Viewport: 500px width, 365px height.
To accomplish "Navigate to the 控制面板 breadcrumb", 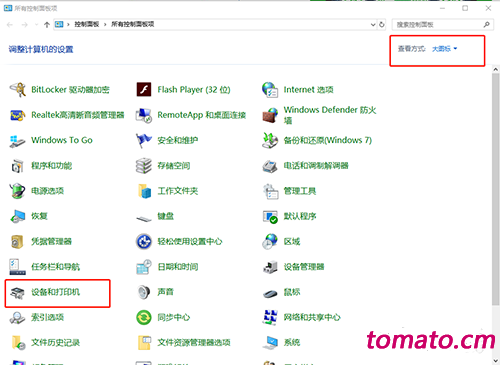I will tap(87, 24).
